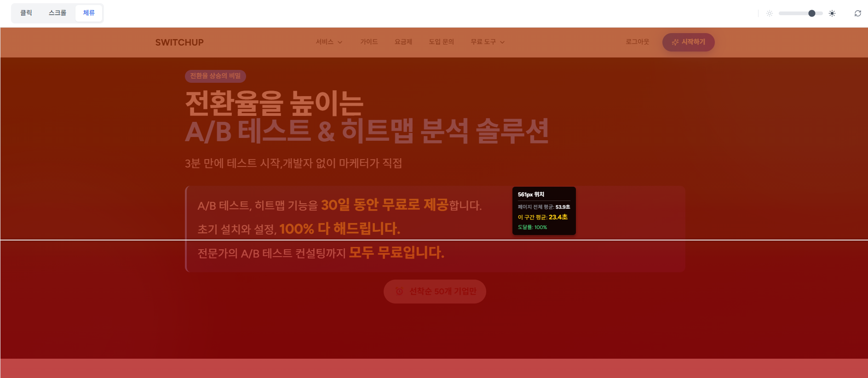Click the sparkle icon on the 시작하기 button
868x378 pixels.
click(675, 42)
